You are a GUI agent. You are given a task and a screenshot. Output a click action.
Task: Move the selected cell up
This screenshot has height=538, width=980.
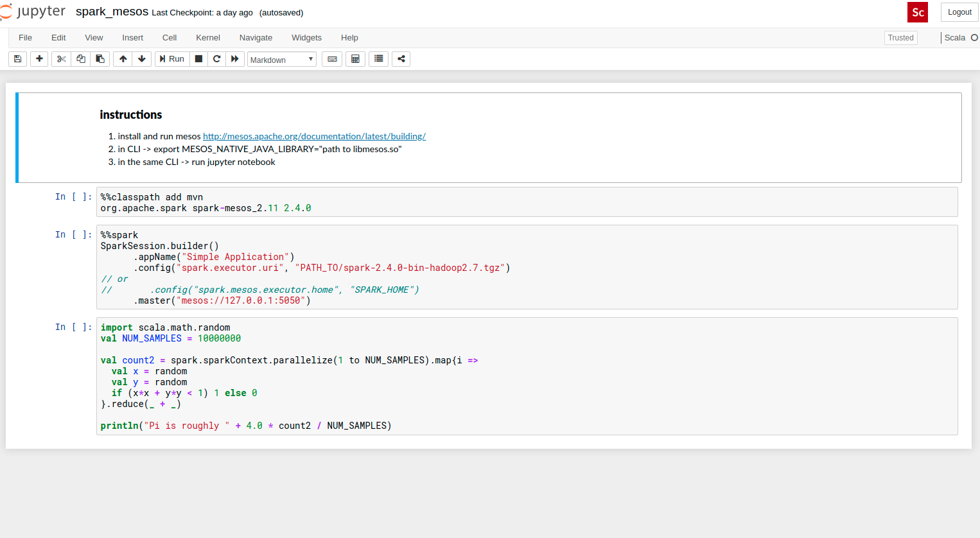122,58
